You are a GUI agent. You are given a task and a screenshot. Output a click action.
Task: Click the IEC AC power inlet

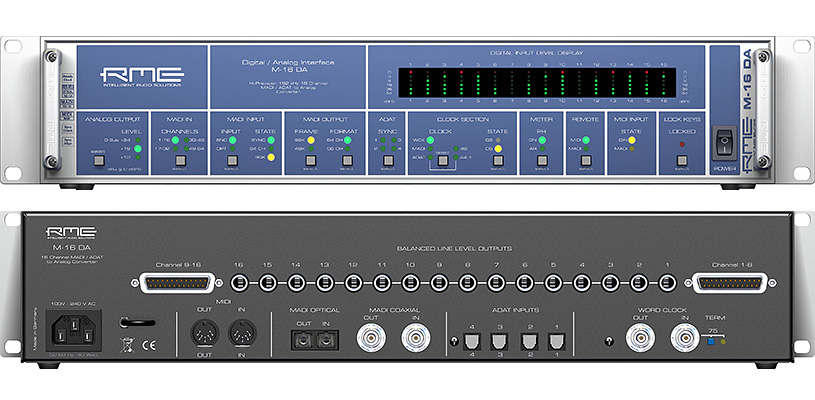[x=74, y=330]
